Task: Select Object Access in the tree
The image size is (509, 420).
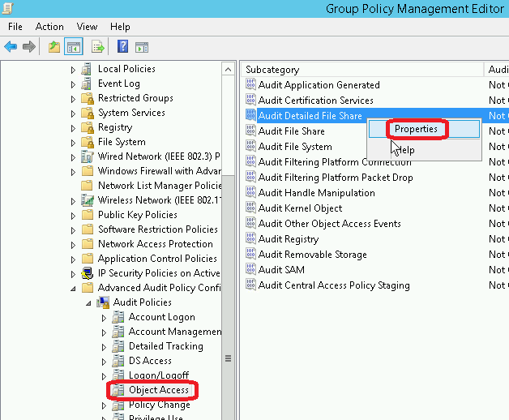Action: pyautogui.click(x=158, y=390)
